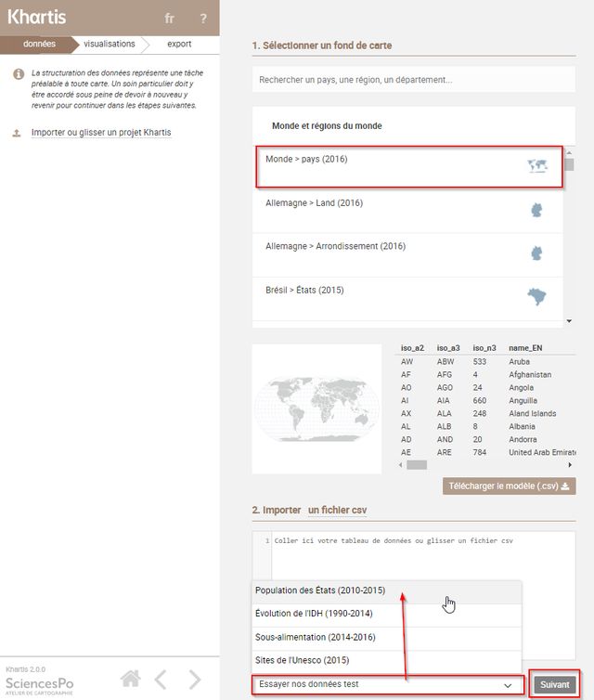The width and height of the screenshot is (594, 700).
Task: Click Importer ou glisser un projet Khartis
Action: [x=101, y=133]
